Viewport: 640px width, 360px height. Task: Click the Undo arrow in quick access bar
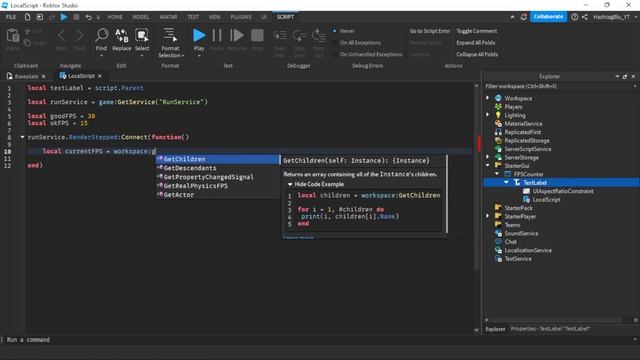[88, 17]
